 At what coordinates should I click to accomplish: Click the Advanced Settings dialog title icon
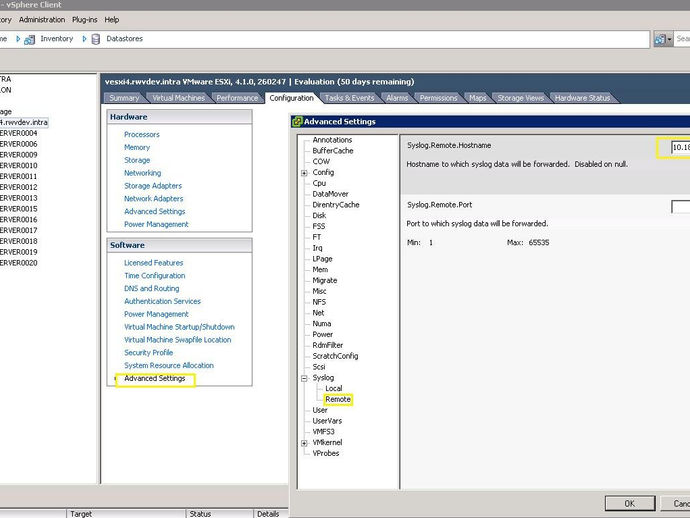tap(297, 121)
